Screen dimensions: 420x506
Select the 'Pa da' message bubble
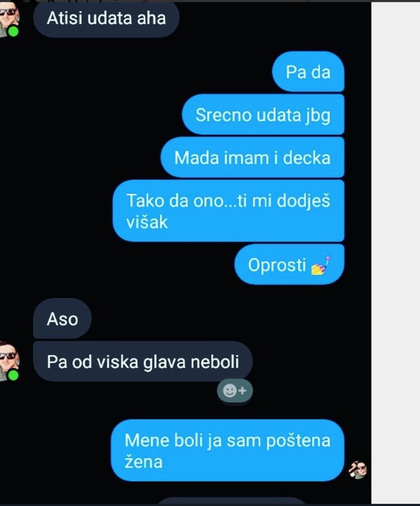pos(308,72)
